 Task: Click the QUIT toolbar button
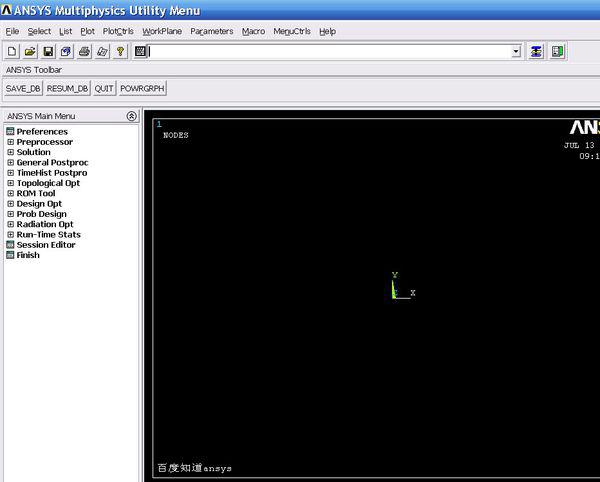coord(104,88)
